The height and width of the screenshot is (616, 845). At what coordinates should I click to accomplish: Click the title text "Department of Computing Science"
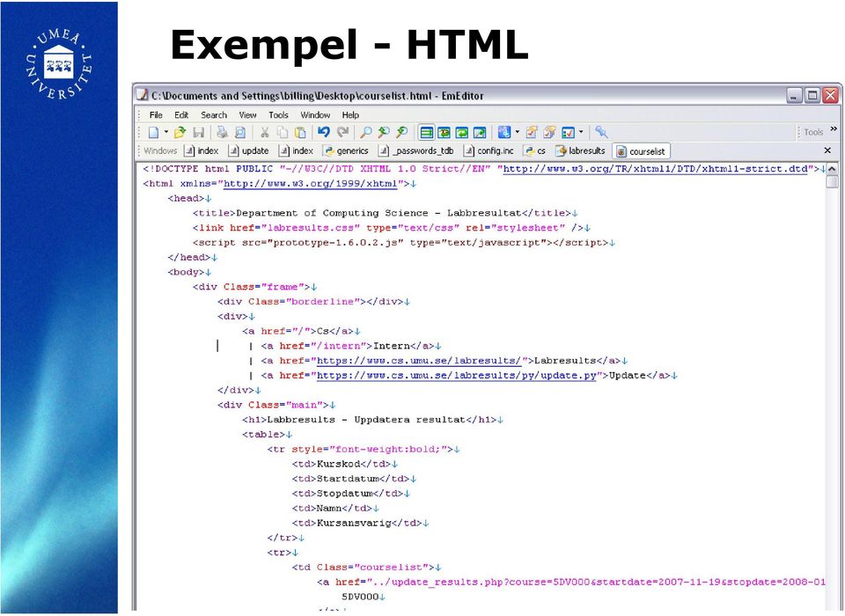click(332, 214)
